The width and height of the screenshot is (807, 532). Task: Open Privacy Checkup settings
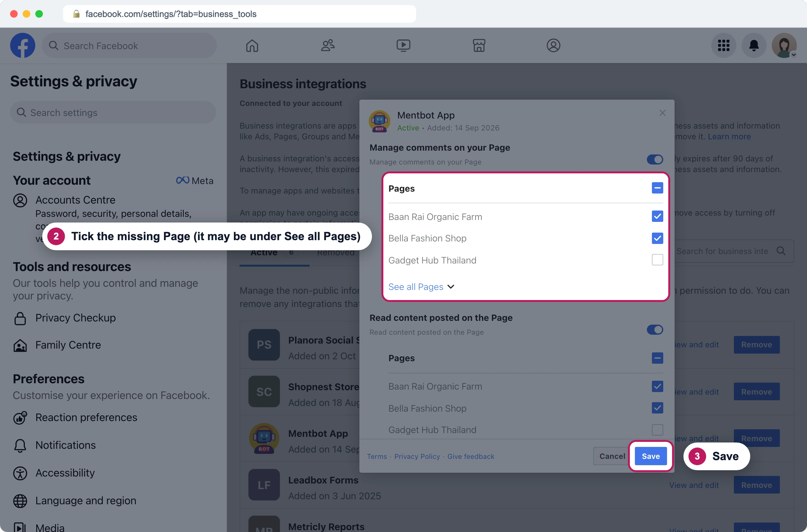pos(75,318)
